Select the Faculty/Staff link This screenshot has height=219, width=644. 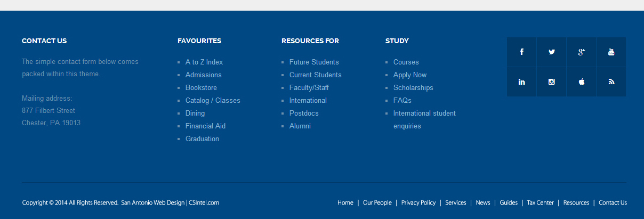309,88
